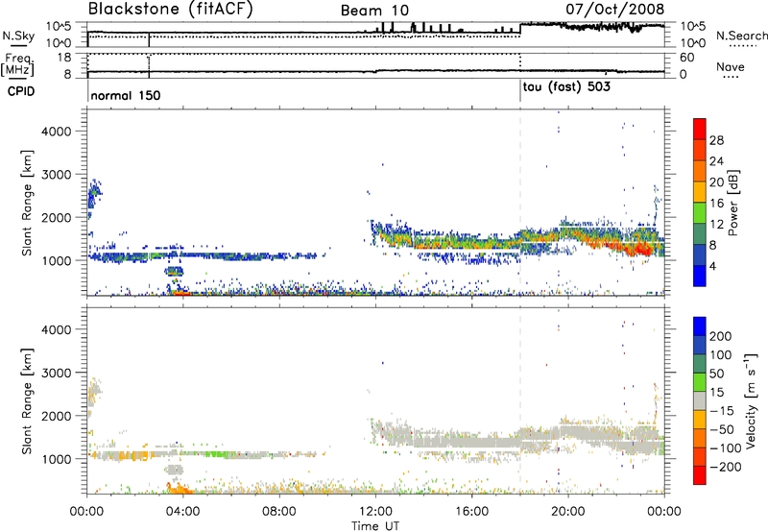Select the 'tau (fast) 503' CPID annotation
Viewport: 768px width, 532px height.
tap(566, 87)
